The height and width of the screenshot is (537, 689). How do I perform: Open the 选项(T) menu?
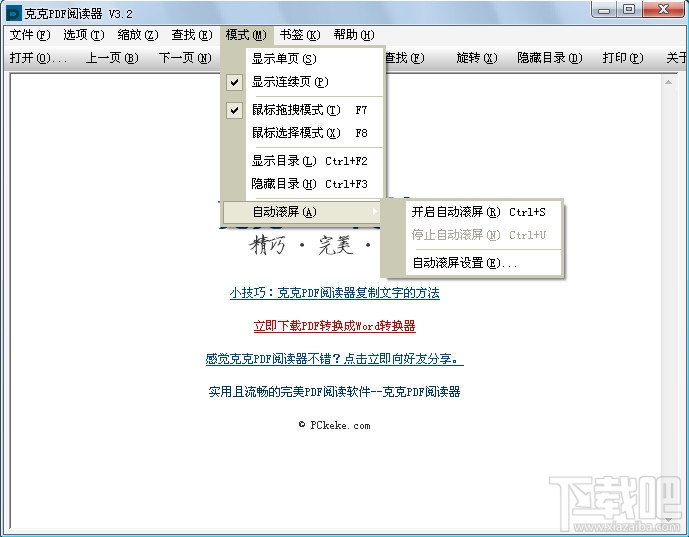pyautogui.click(x=83, y=35)
